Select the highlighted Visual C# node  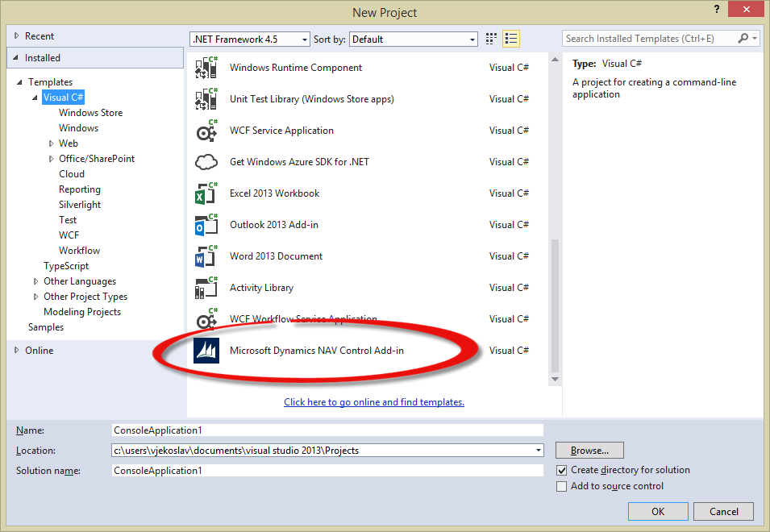64,98
